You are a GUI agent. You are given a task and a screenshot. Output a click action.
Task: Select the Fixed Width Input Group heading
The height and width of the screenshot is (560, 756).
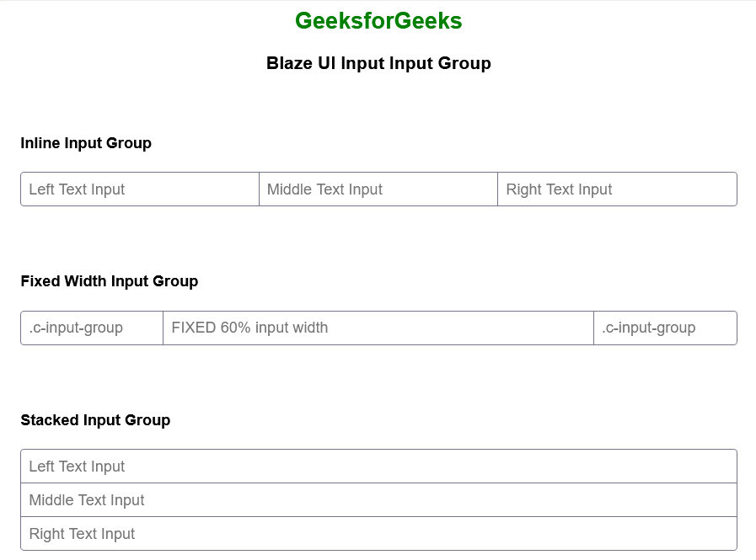pos(110,281)
